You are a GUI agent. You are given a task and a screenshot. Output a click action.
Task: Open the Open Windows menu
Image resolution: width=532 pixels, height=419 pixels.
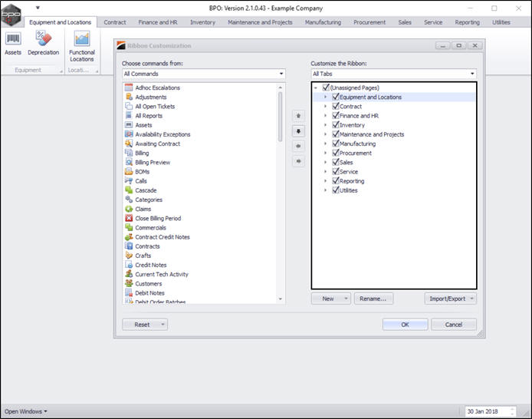click(26, 411)
